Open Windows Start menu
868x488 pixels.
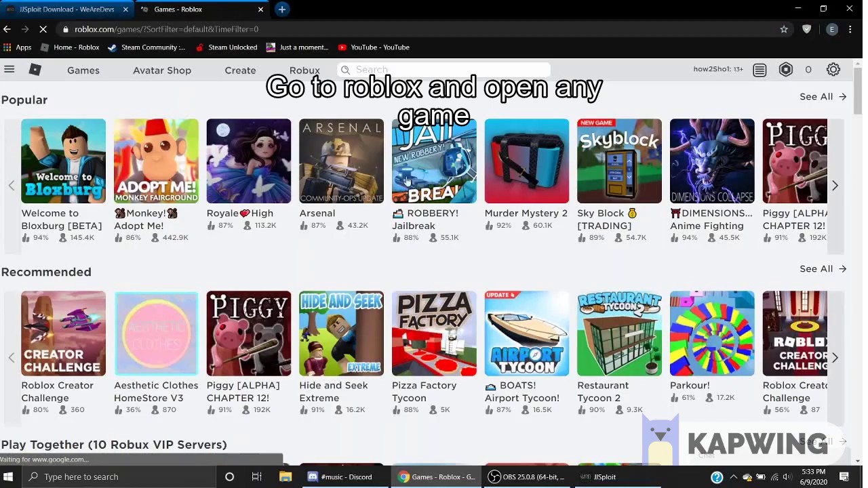tap(9, 476)
